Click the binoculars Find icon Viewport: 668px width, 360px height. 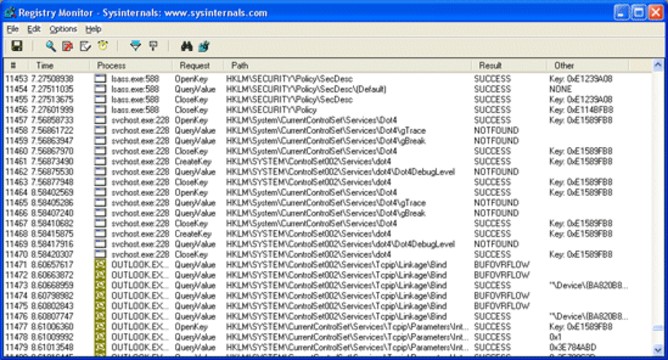(187, 46)
